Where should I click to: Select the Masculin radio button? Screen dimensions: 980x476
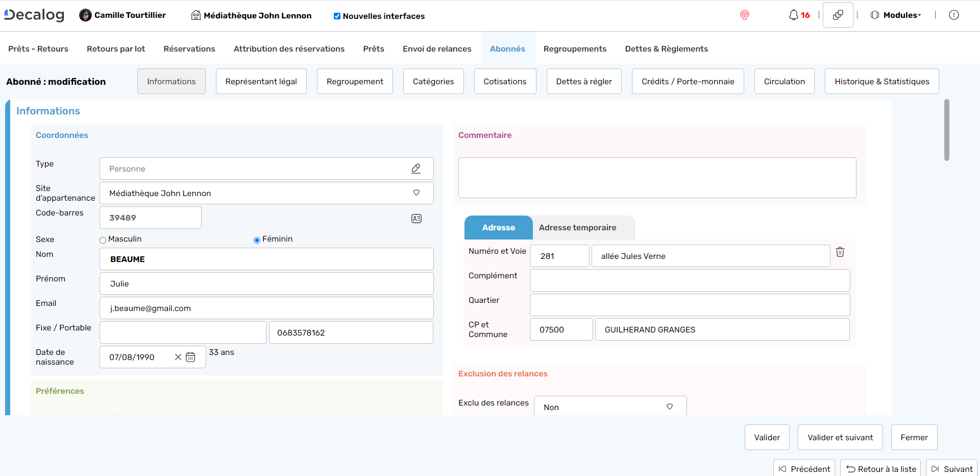click(x=103, y=240)
